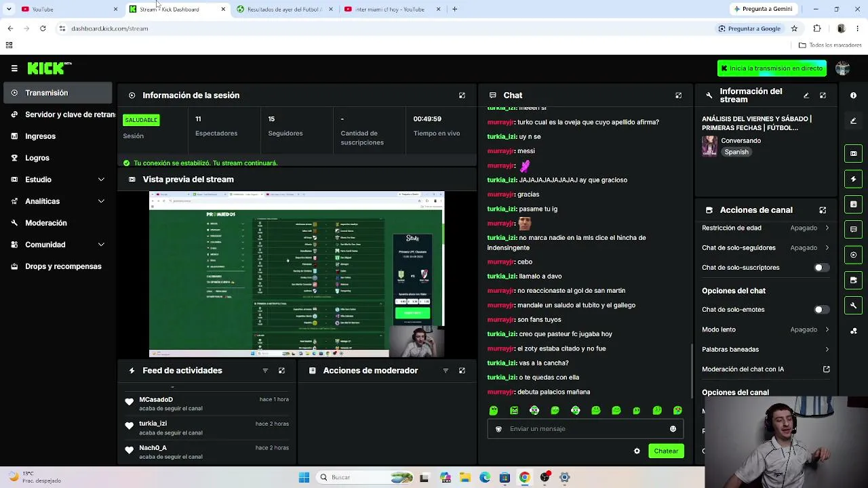
Task: Toggle the list document widget icon
Action: tap(853, 204)
